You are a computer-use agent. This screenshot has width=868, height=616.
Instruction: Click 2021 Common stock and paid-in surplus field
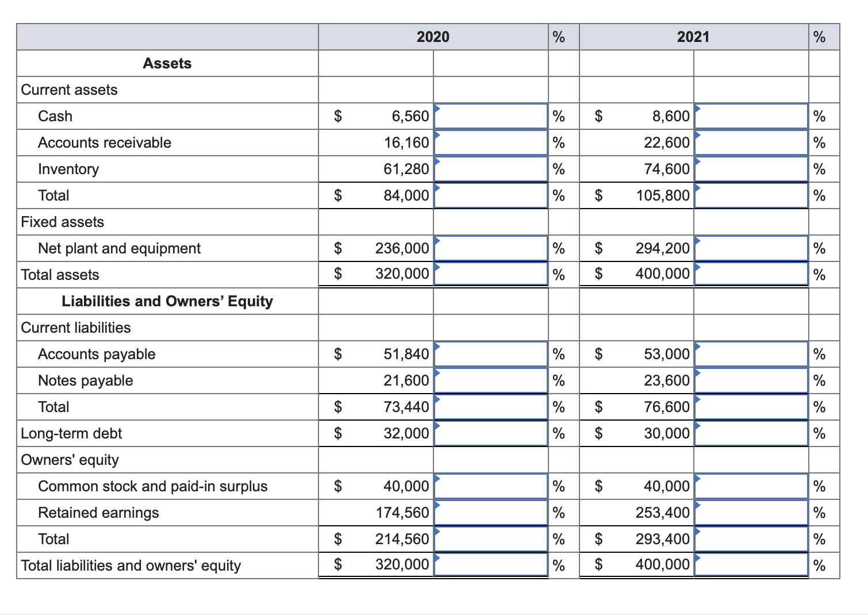(x=751, y=486)
